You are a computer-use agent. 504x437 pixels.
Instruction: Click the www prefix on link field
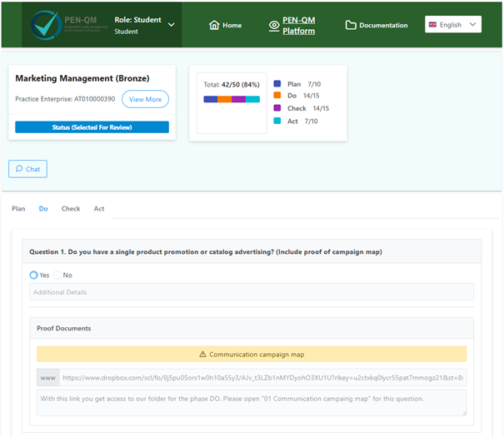[x=47, y=377]
